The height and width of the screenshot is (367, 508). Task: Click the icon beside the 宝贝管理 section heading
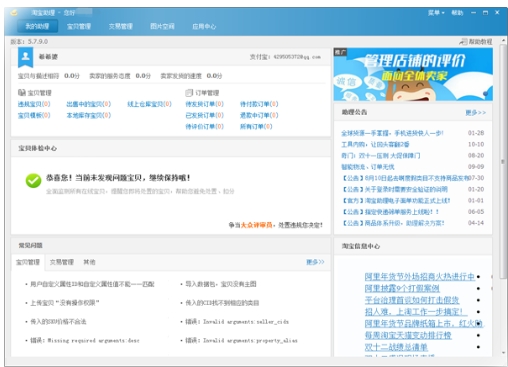click(x=22, y=92)
